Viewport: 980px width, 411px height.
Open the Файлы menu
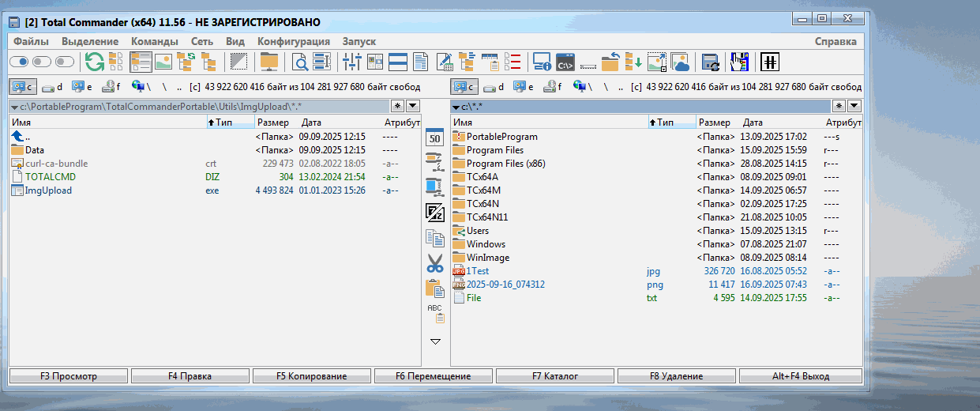click(x=31, y=41)
